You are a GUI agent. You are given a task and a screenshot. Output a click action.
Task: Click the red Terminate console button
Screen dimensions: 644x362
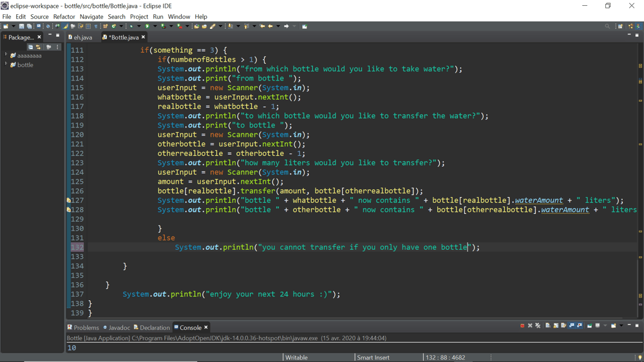pos(522,326)
